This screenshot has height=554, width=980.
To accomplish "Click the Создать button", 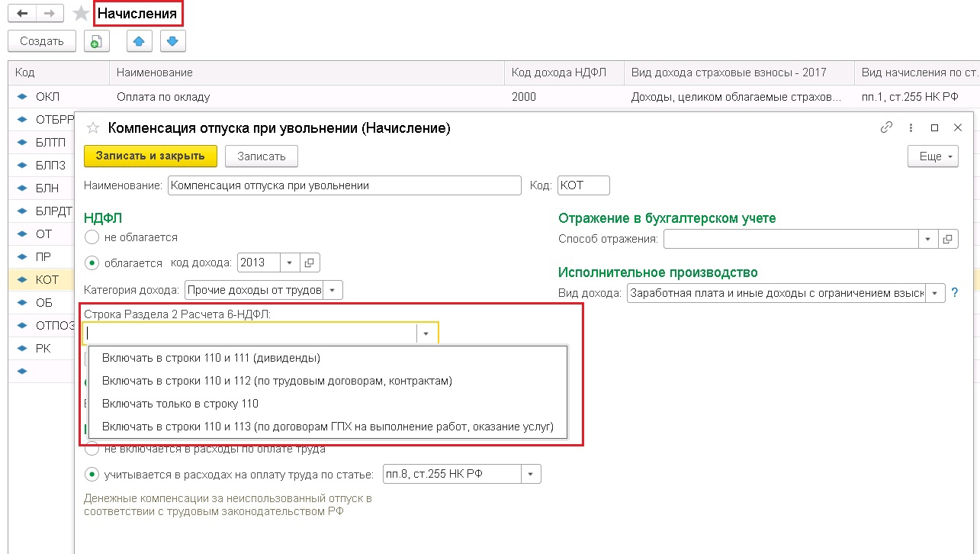I will pyautogui.click(x=42, y=41).
